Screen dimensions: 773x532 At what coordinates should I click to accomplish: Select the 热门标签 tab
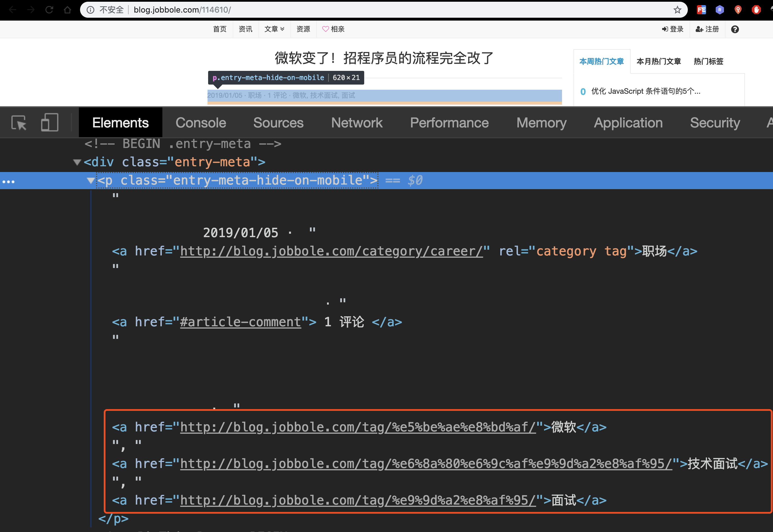coord(708,61)
